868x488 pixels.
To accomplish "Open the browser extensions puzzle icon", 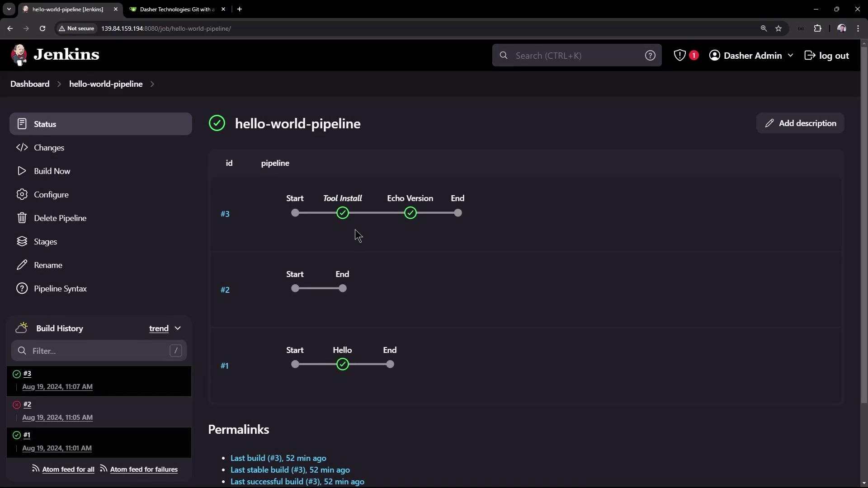I will [x=817, y=28].
